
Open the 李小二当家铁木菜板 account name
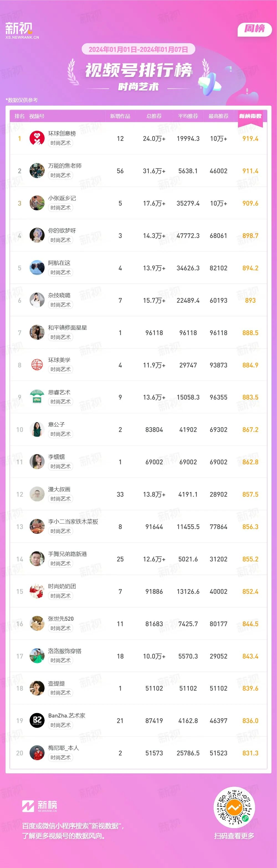coord(73,522)
